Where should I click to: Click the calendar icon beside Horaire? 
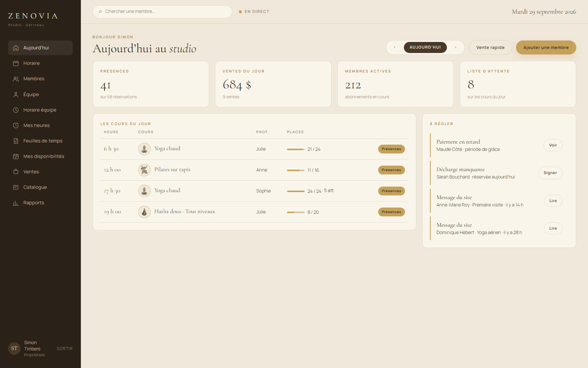pyautogui.click(x=16, y=63)
